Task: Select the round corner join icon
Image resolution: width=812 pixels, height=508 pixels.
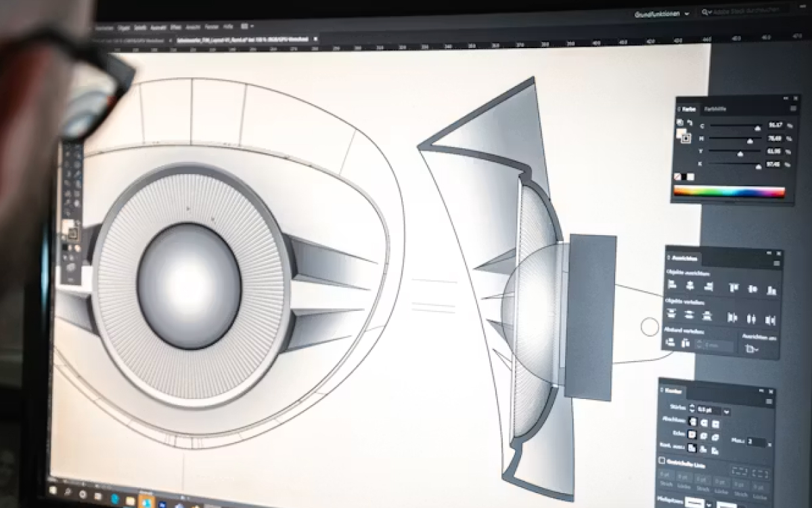Action: 703,436
